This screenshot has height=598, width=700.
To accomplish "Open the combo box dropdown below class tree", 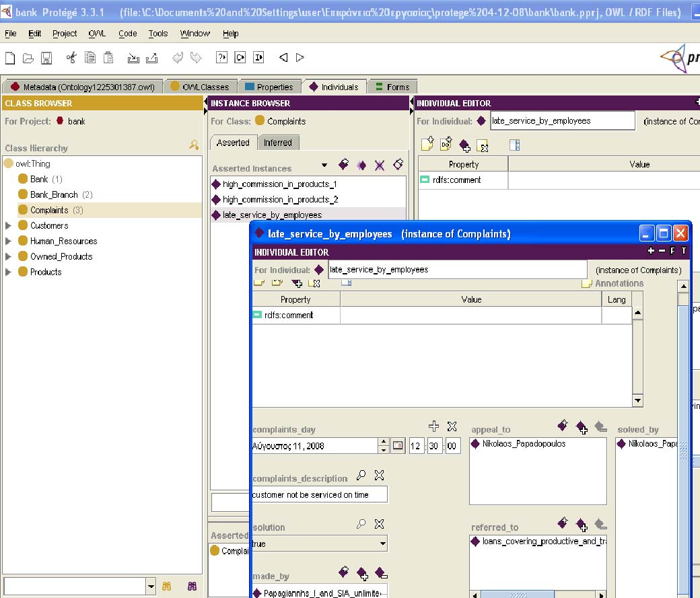I will pyautogui.click(x=151, y=587).
